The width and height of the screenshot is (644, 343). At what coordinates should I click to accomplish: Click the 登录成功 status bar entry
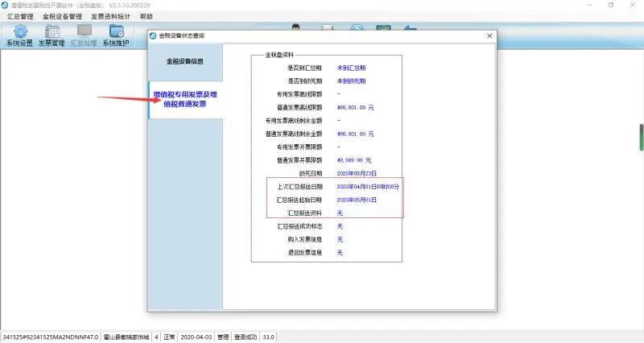pos(246,337)
